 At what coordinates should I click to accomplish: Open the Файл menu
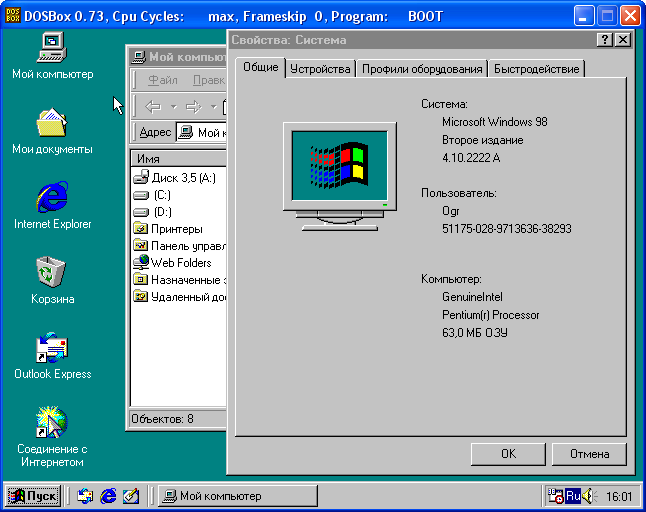tap(163, 80)
